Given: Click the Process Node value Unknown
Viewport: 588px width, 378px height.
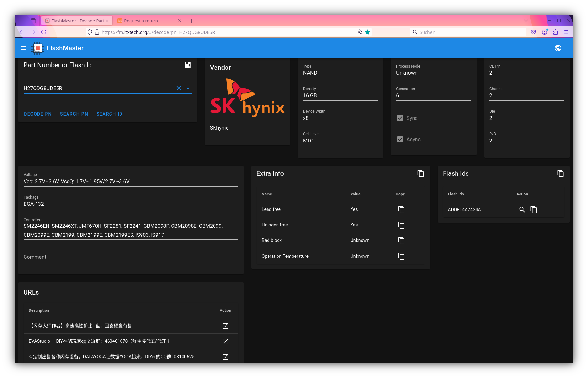Looking at the screenshot, I should pos(407,73).
